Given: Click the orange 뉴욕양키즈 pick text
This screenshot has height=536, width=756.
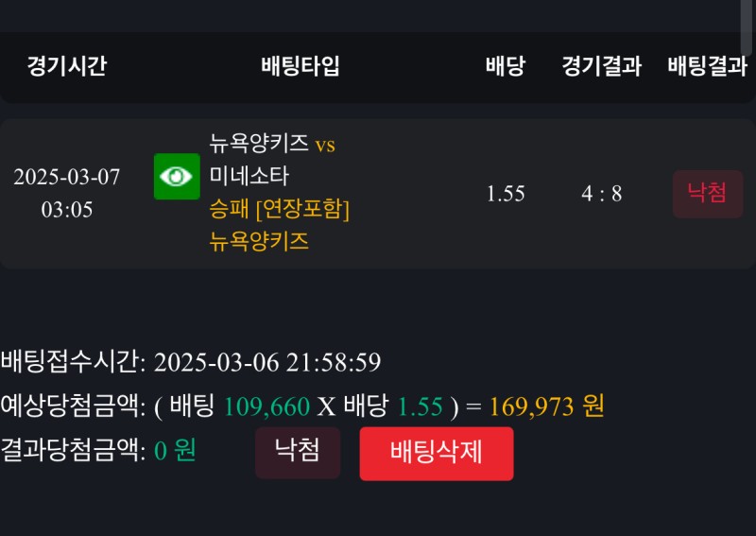Looking at the screenshot, I should [x=259, y=241].
